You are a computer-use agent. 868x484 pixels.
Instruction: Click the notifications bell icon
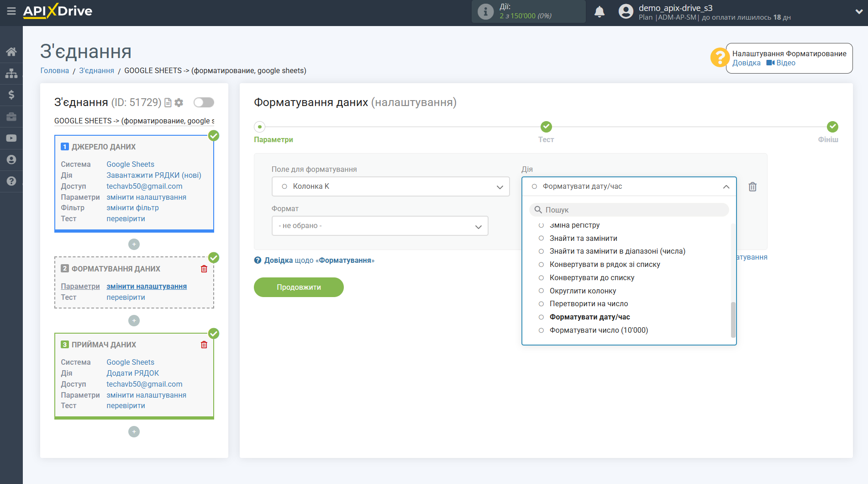pos(600,12)
